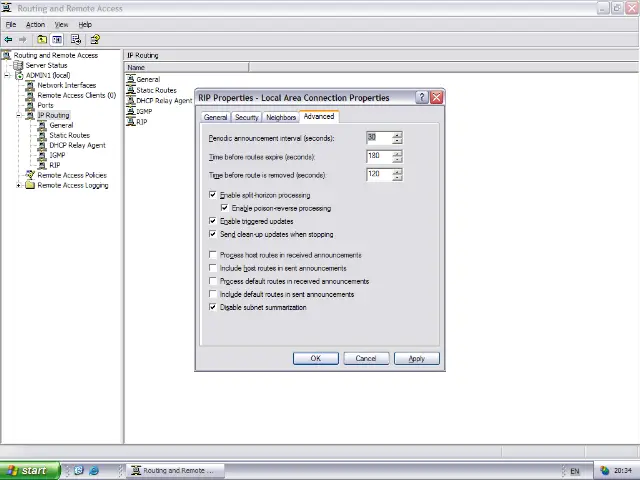Click the Apply button

[417, 358]
